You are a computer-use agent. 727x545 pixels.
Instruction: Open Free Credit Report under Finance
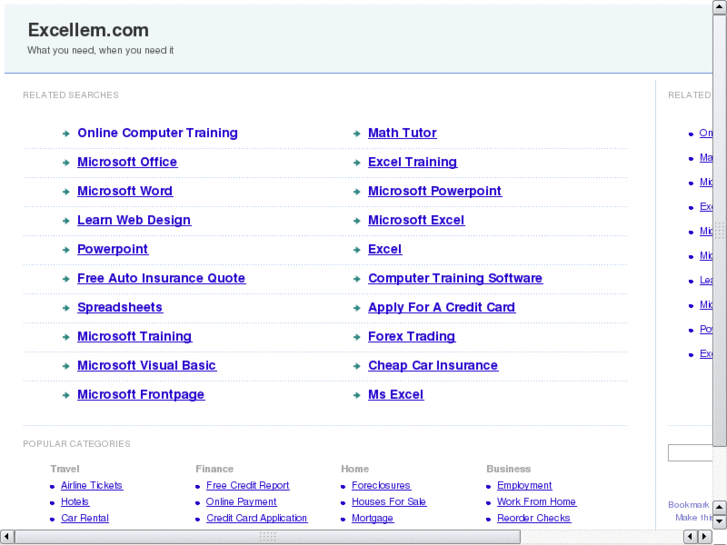[x=248, y=486]
